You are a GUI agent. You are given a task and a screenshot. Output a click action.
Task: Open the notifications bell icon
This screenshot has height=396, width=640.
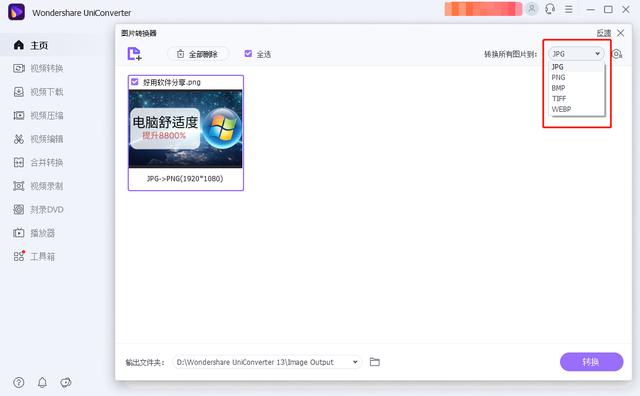pyautogui.click(x=42, y=383)
